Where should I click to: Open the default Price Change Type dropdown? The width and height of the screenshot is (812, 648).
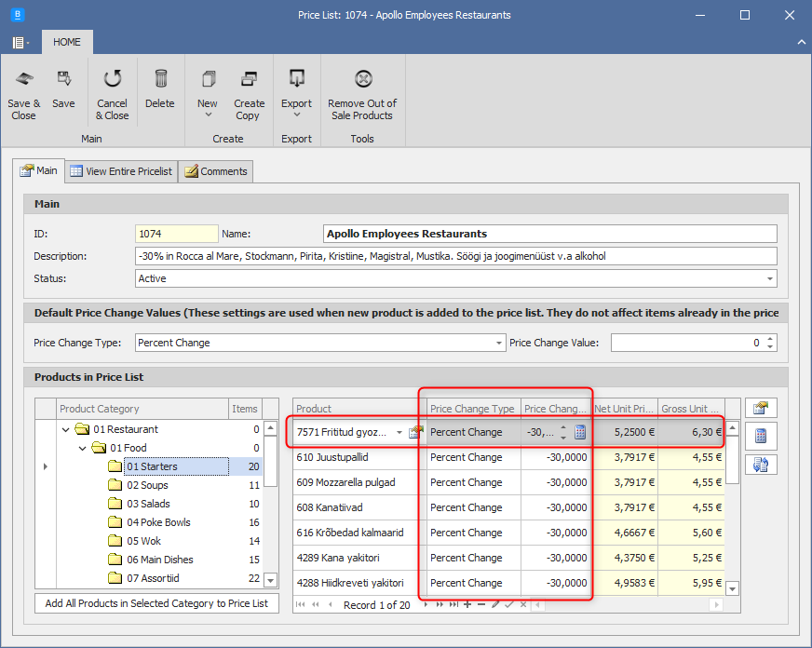[498, 343]
